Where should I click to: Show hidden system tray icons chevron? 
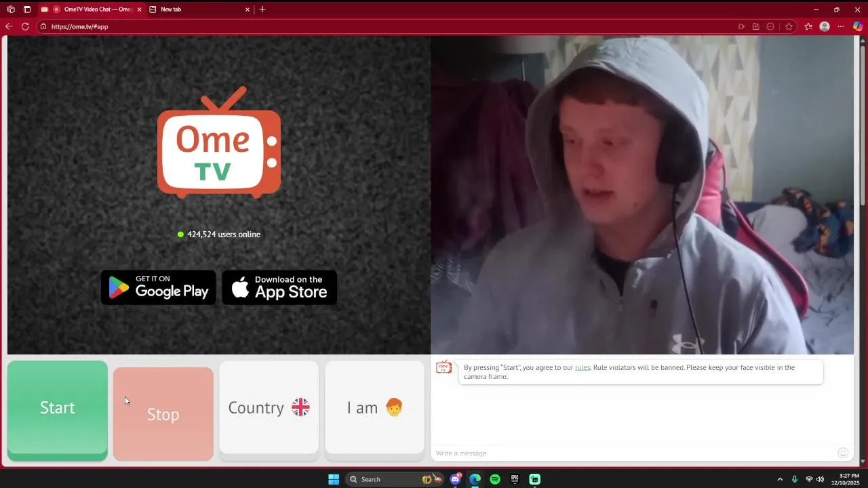click(780, 479)
